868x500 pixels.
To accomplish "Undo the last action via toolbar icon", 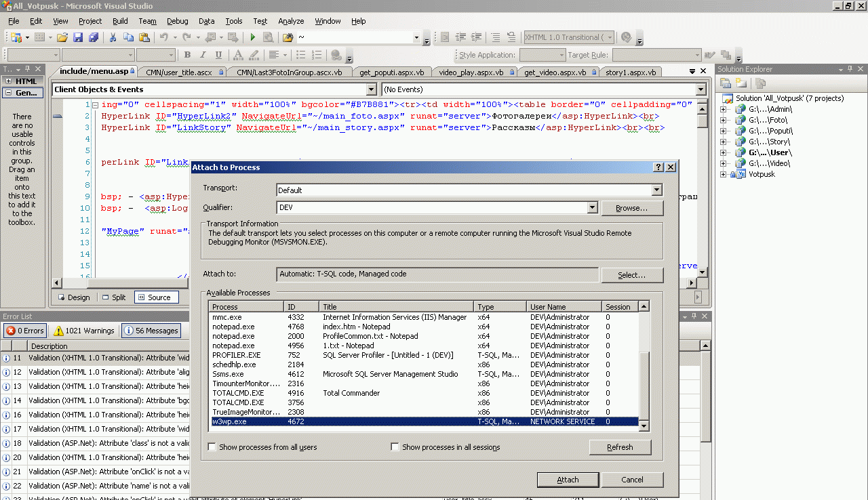I will [x=163, y=38].
